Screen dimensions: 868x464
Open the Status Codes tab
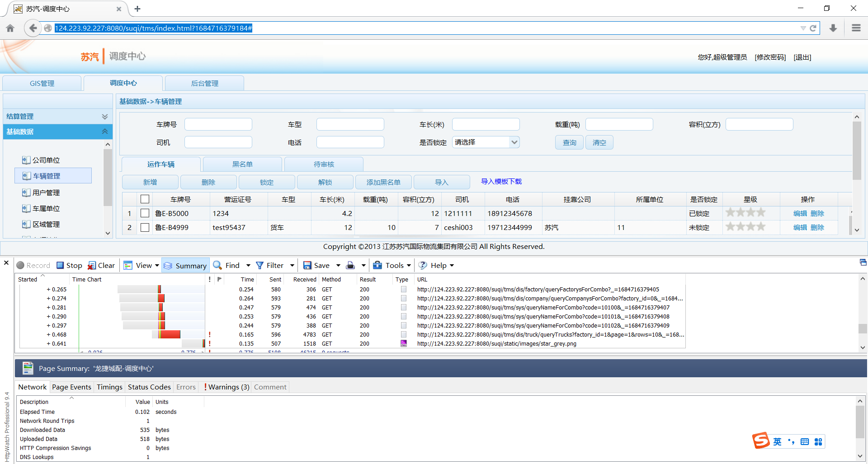point(149,387)
